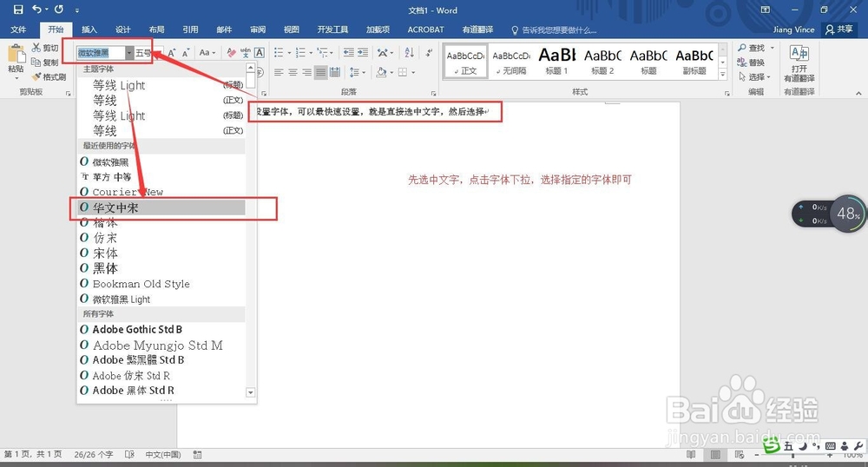Show or hide paragraph marks
This screenshot has height=467, width=868.
click(429, 53)
